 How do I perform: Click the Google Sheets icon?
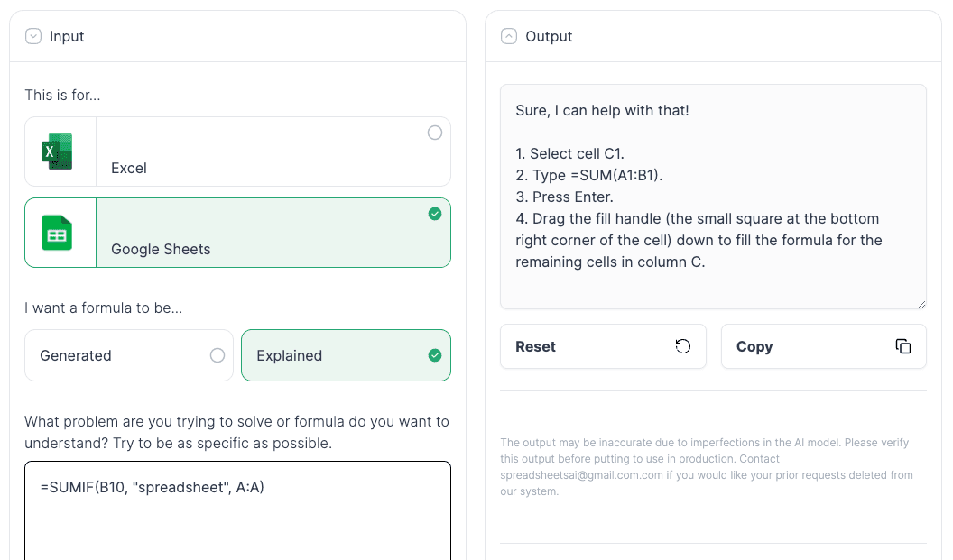(57, 232)
